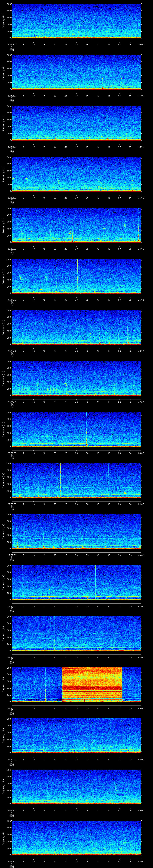The height and width of the screenshot is (868, 153).
Task: Click the 22:31:00 start time label
Action: (12, 147)
